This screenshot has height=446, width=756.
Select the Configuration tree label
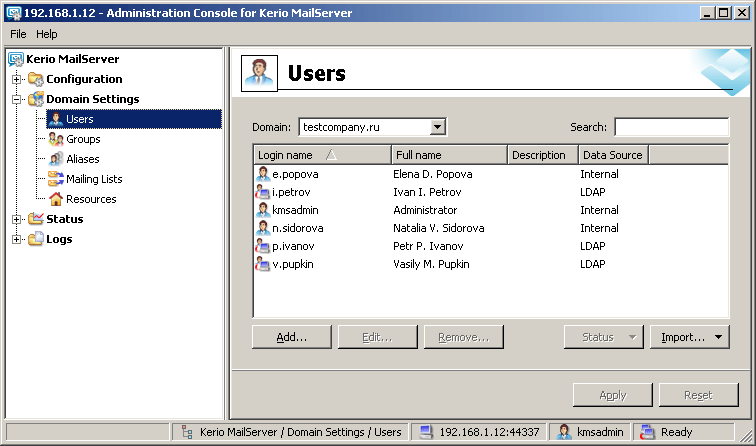pyautogui.click(x=84, y=79)
